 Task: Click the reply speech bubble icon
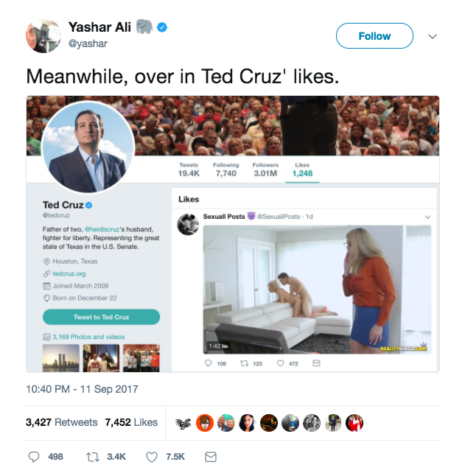point(34,457)
